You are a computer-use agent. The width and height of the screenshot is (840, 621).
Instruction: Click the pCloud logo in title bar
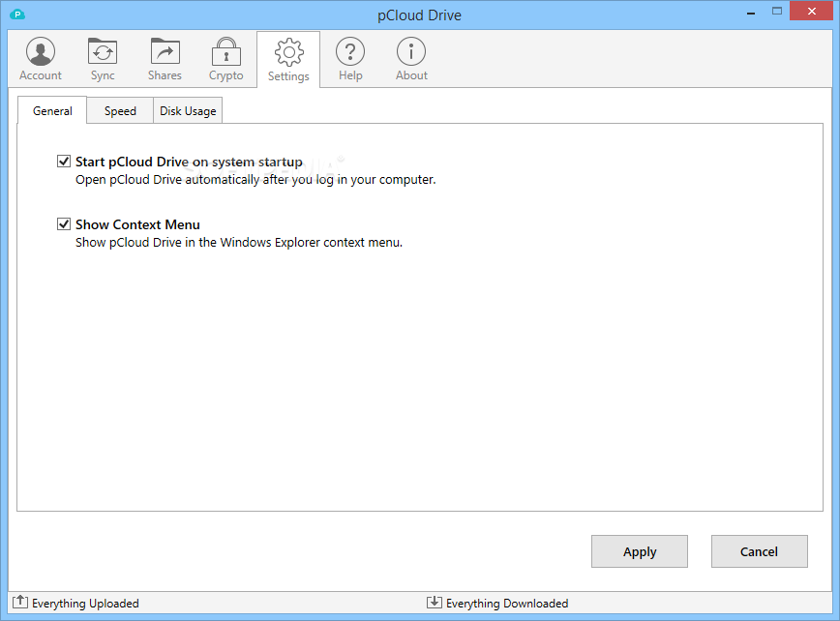click(17, 15)
